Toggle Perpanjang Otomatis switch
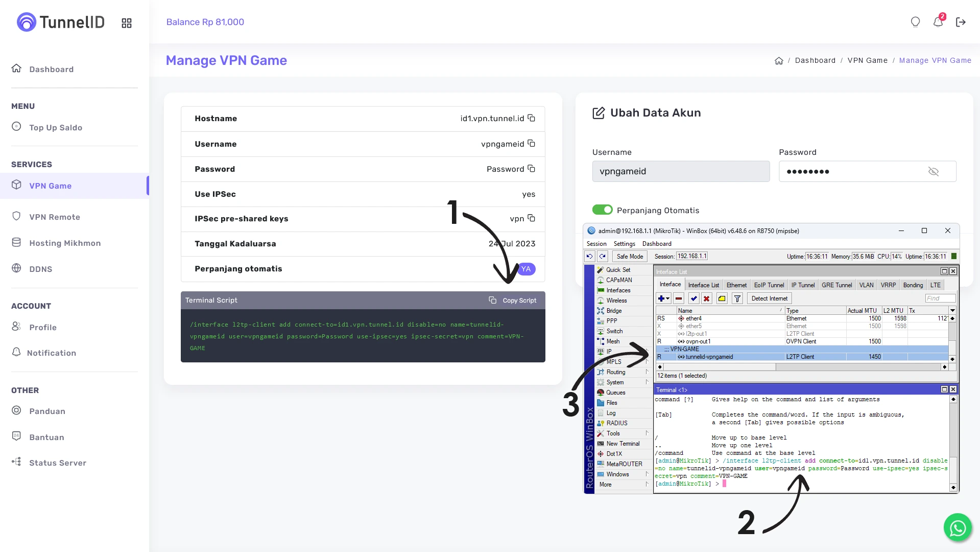Image resolution: width=980 pixels, height=552 pixels. (x=602, y=210)
